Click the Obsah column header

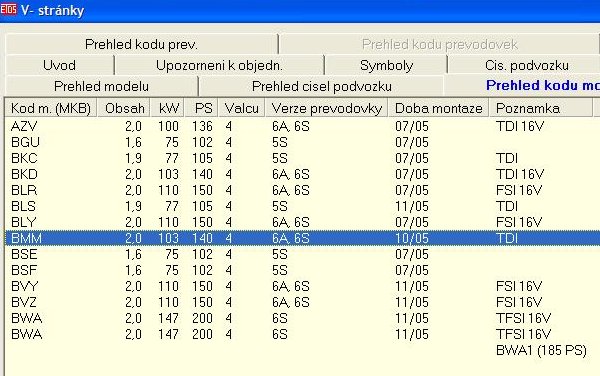(x=123, y=108)
